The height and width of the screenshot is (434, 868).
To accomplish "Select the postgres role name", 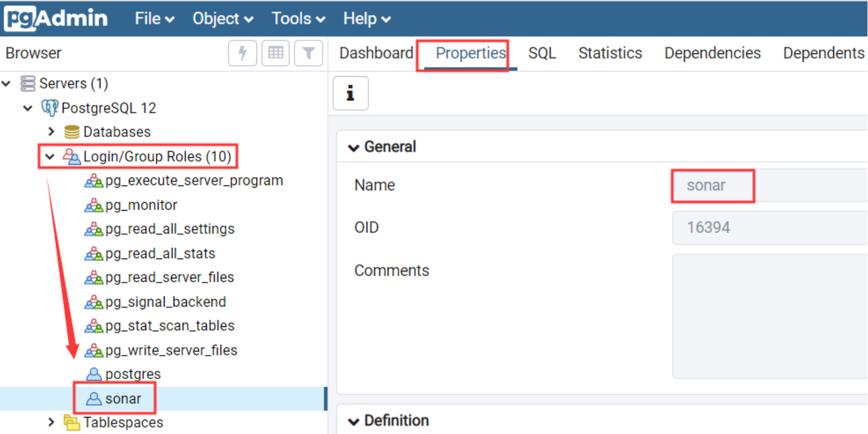I will pos(133,374).
